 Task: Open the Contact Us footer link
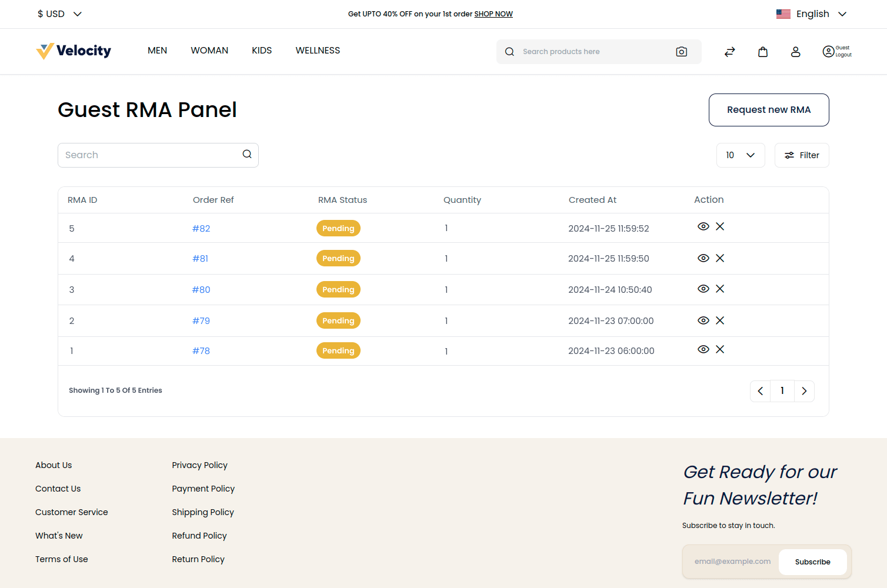58,489
